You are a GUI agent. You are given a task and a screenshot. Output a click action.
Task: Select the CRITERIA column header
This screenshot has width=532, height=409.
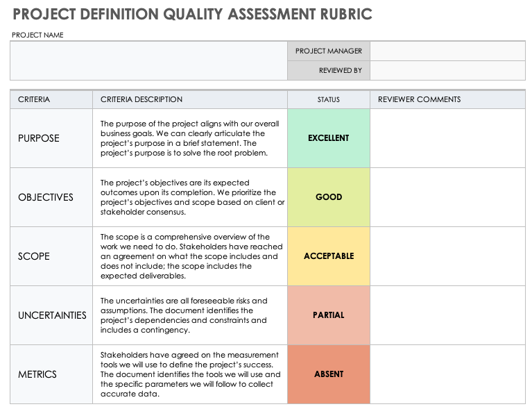point(51,99)
